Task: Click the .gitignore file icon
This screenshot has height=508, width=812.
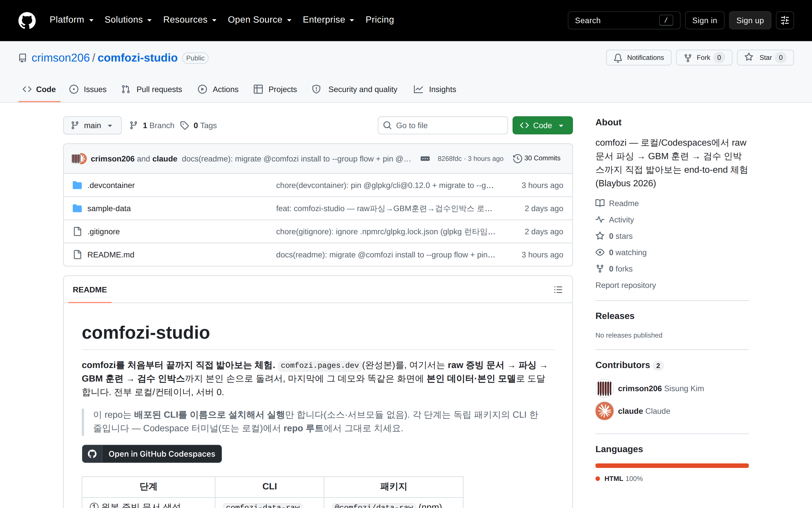Action: tap(78, 231)
